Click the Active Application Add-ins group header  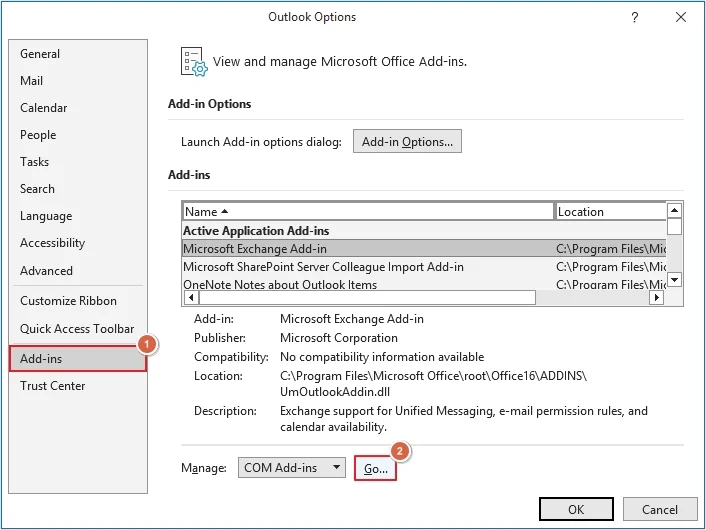[x=256, y=231]
